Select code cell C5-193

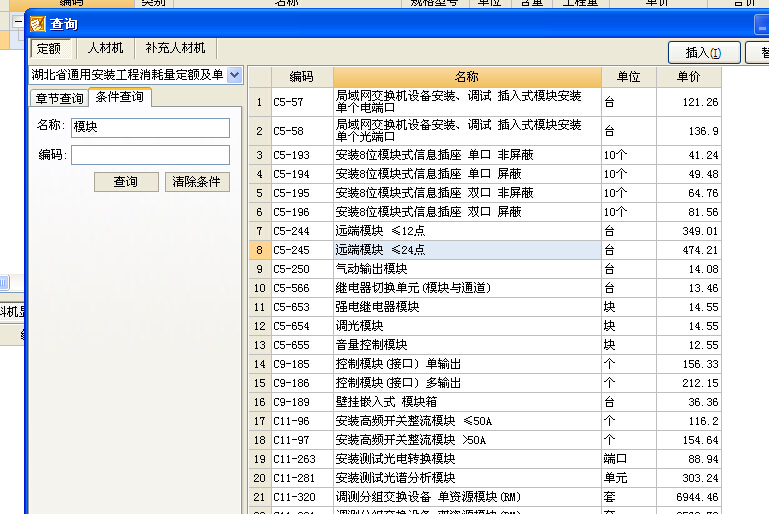pyautogui.click(x=302, y=155)
